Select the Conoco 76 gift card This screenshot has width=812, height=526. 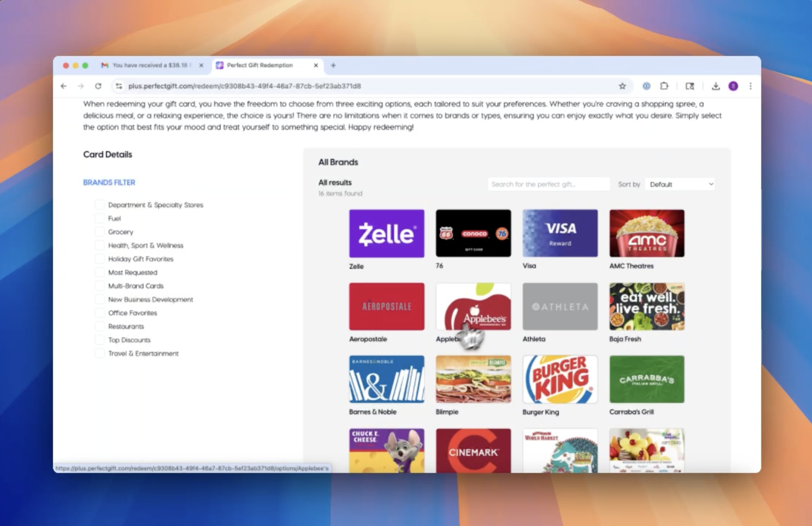coord(473,233)
